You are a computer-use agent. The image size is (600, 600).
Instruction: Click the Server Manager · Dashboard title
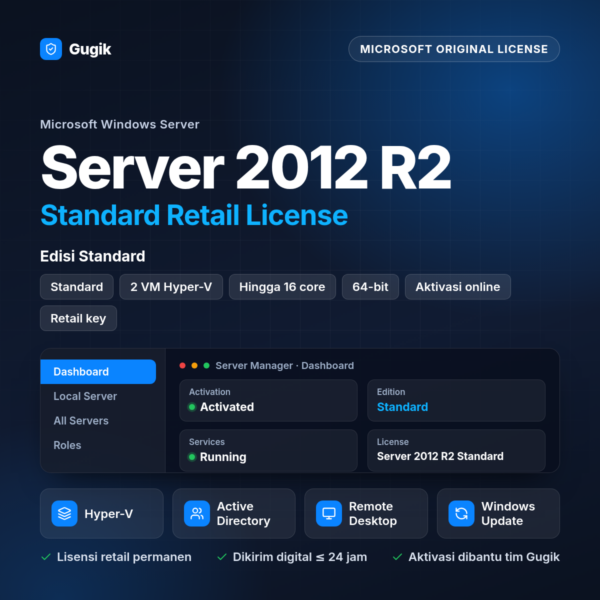point(285,365)
